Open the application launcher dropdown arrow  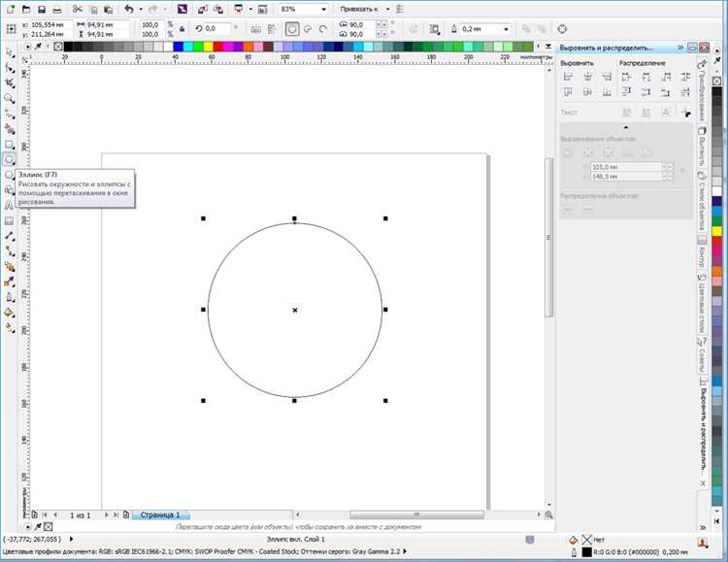click(x=250, y=10)
